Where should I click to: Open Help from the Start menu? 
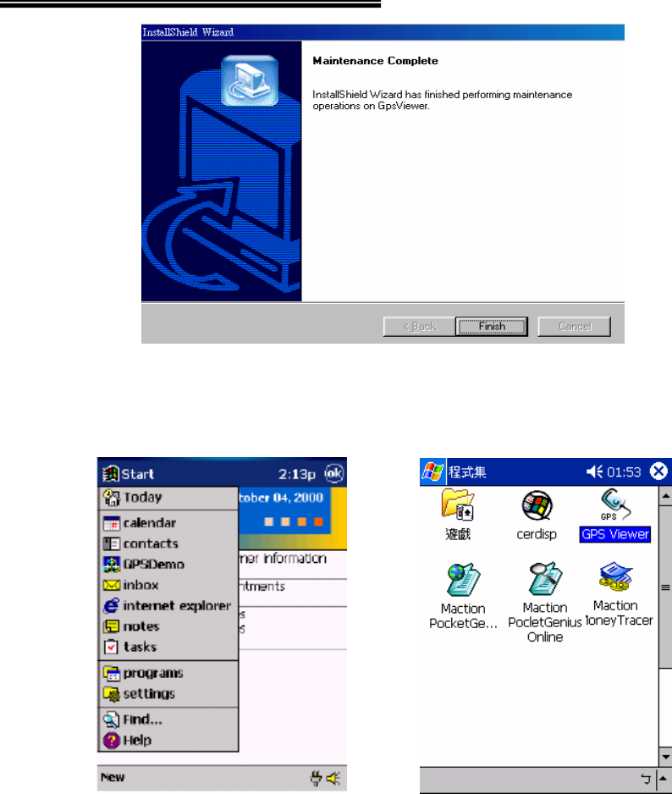point(168,741)
